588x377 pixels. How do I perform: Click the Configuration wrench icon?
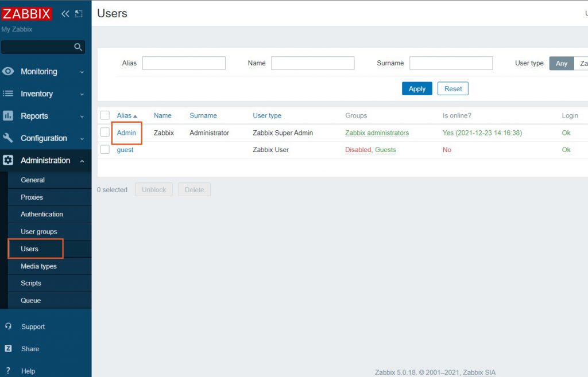pos(8,138)
